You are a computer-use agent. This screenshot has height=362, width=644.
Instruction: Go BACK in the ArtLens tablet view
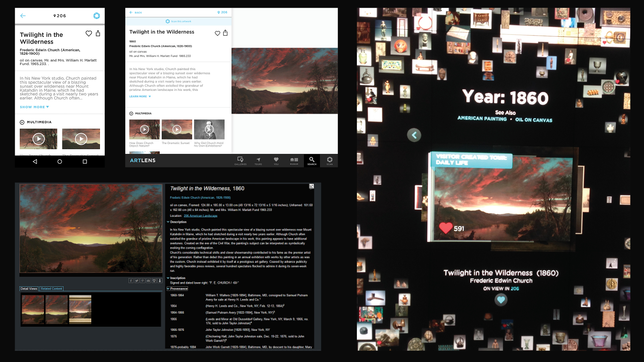coord(136,12)
